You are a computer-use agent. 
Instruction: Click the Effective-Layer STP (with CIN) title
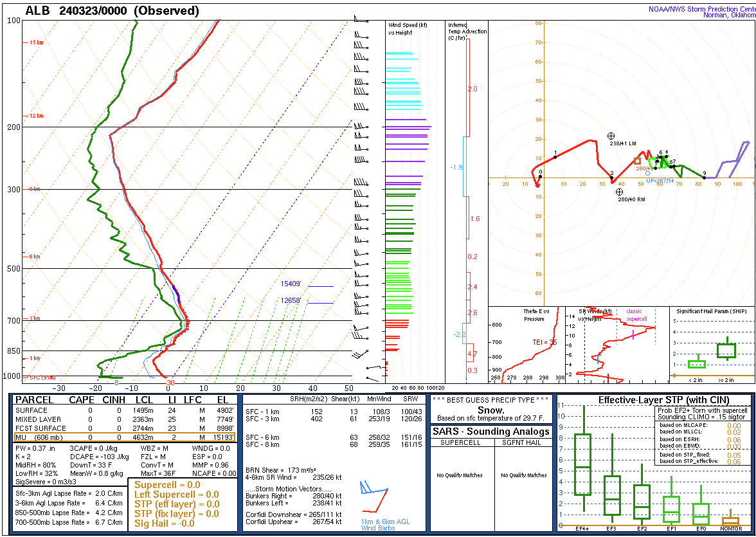pos(664,400)
